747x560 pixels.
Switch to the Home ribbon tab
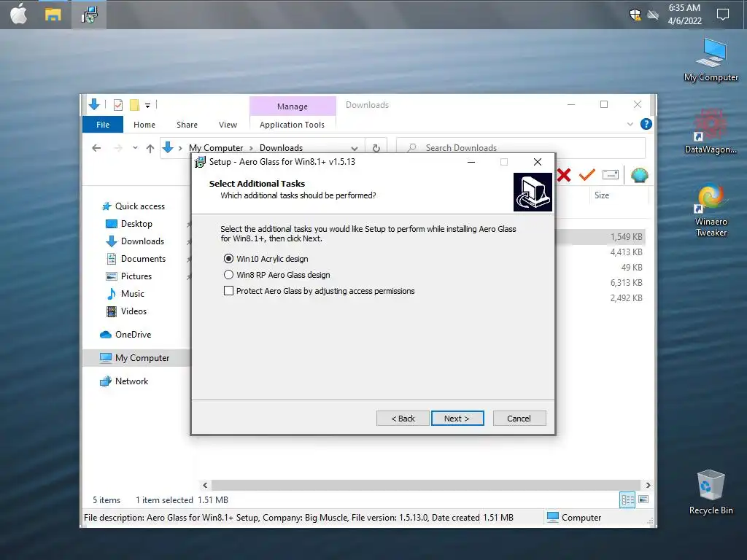[144, 124]
